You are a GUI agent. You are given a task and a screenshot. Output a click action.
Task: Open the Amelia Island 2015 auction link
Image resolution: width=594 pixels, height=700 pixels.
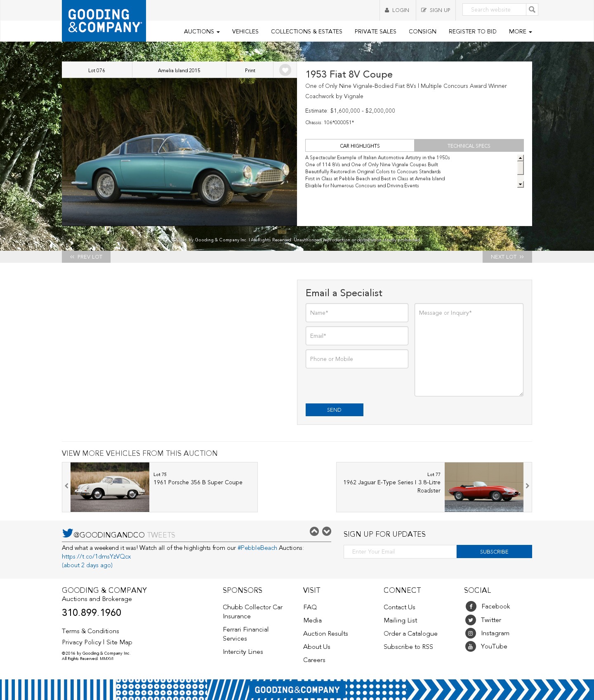coord(179,70)
